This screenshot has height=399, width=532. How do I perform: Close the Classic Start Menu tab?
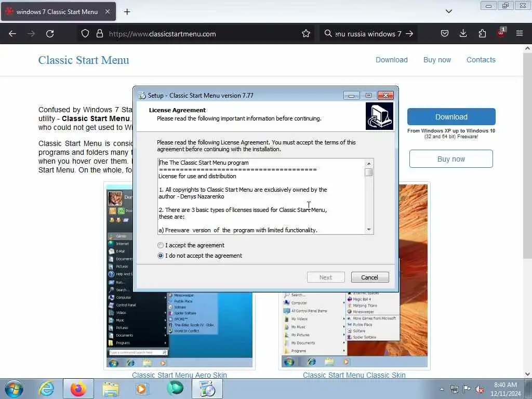click(108, 11)
